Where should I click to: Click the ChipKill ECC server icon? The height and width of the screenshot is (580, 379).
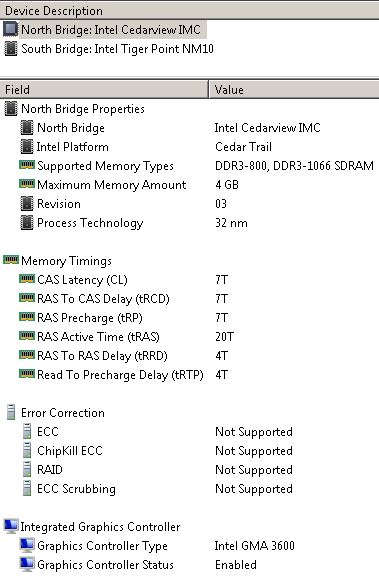pos(27,451)
